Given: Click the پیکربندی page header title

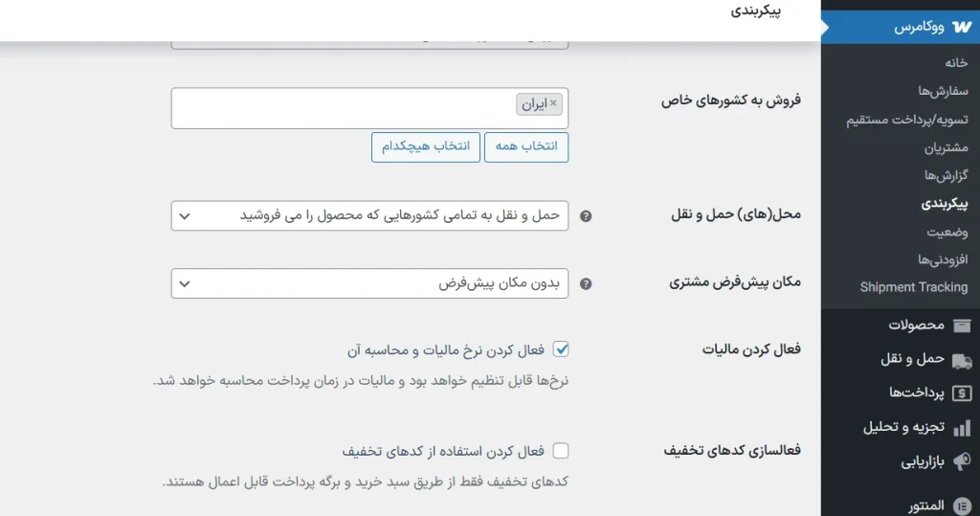Looking at the screenshot, I should 756,11.
